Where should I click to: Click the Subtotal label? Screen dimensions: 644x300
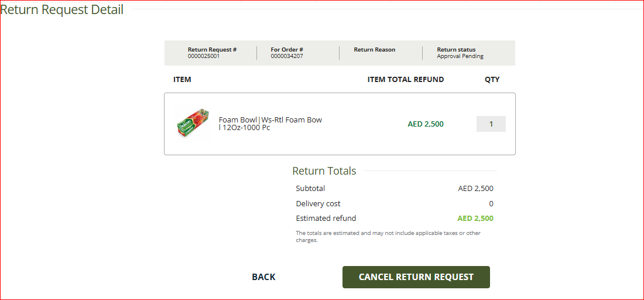point(310,189)
